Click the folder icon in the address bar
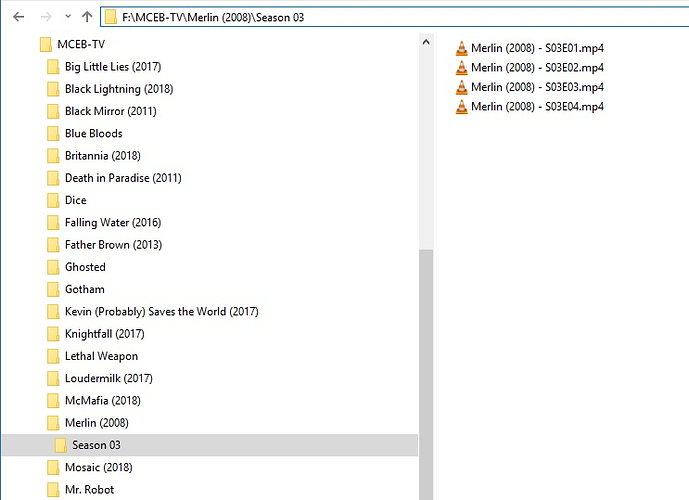The height and width of the screenshot is (500, 689). [x=111, y=17]
